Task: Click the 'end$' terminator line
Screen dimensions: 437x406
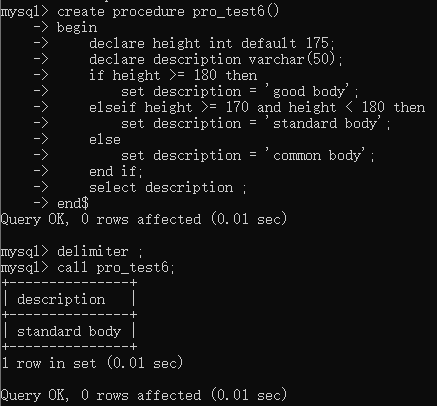Action: coord(73,203)
